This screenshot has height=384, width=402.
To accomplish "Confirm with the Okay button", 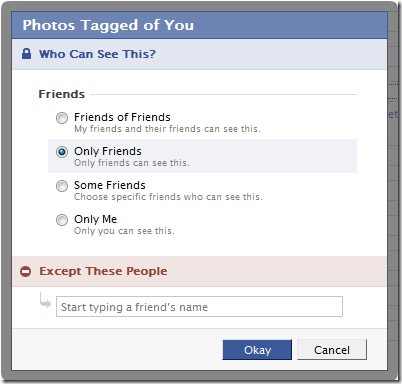I will (257, 350).
